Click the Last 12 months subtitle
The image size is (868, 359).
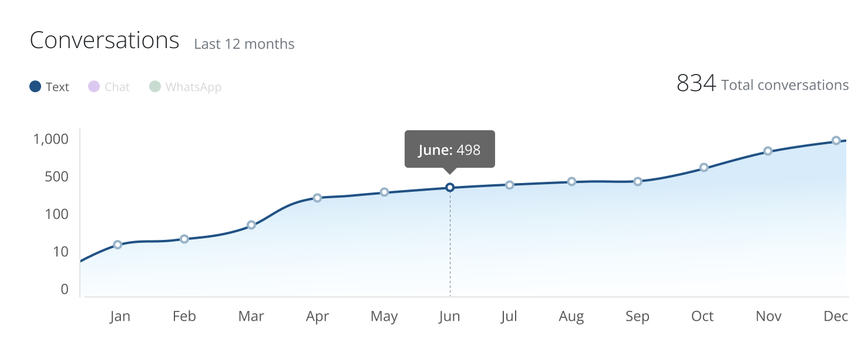244,44
